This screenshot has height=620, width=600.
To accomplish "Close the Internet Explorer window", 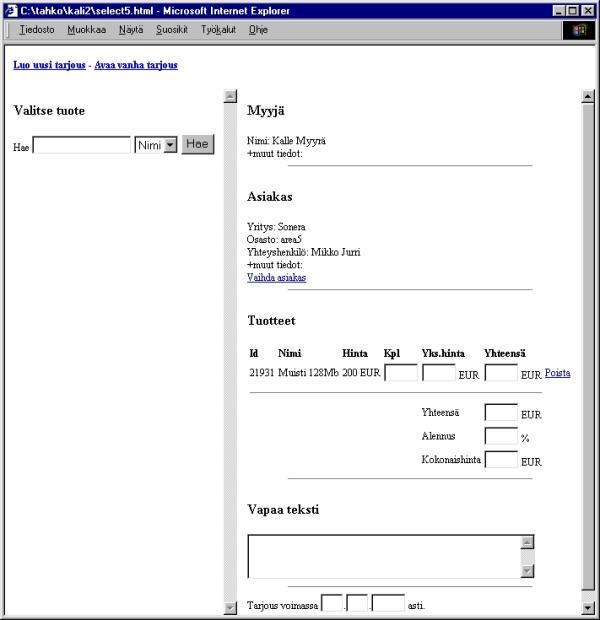I will (x=588, y=11).
